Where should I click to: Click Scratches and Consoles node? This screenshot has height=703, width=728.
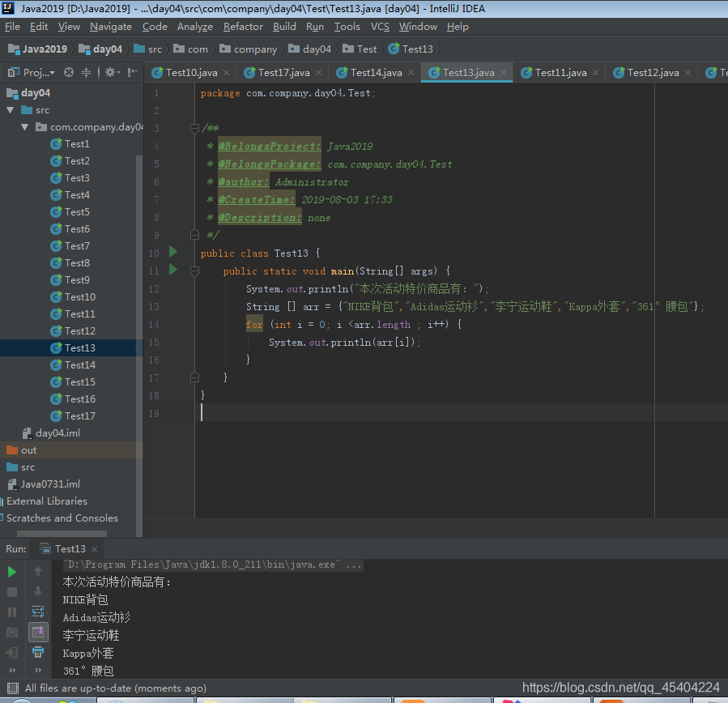[x=62, y=518]
